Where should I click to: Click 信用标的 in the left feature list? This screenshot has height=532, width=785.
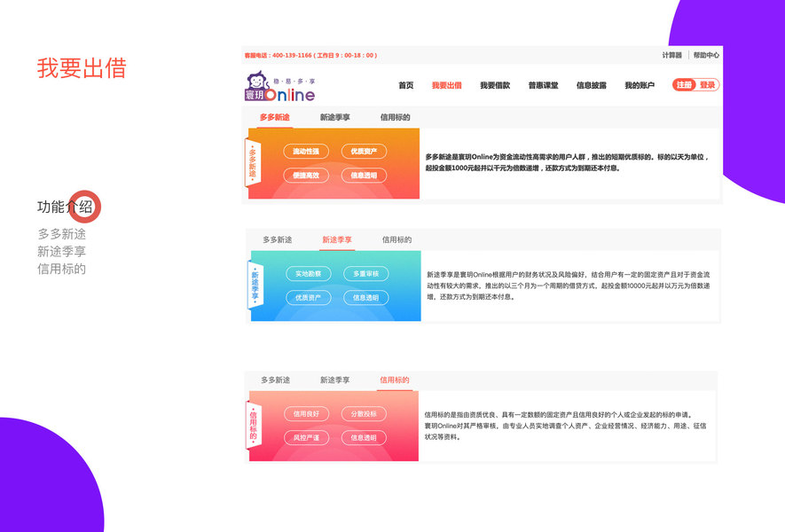61,269
